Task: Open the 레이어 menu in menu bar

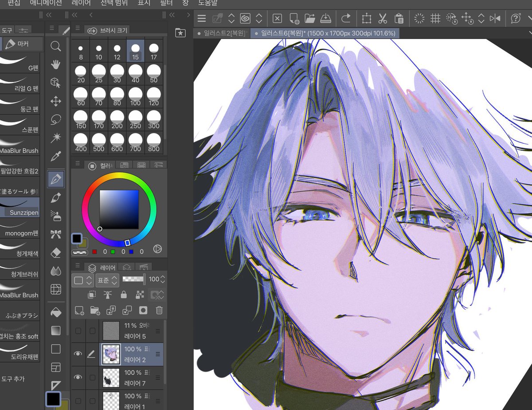Action: (81, 3)
